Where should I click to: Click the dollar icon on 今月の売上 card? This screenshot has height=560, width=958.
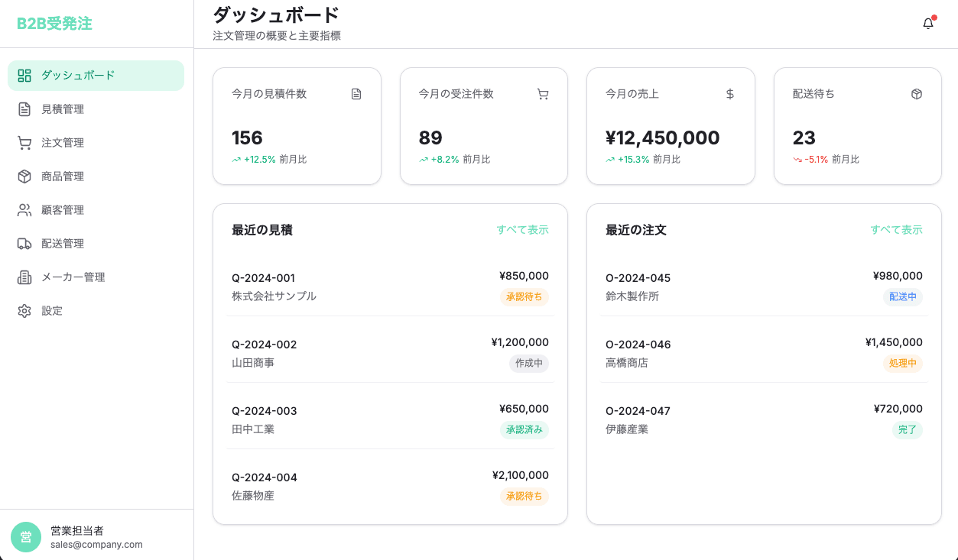coord(730,94)
